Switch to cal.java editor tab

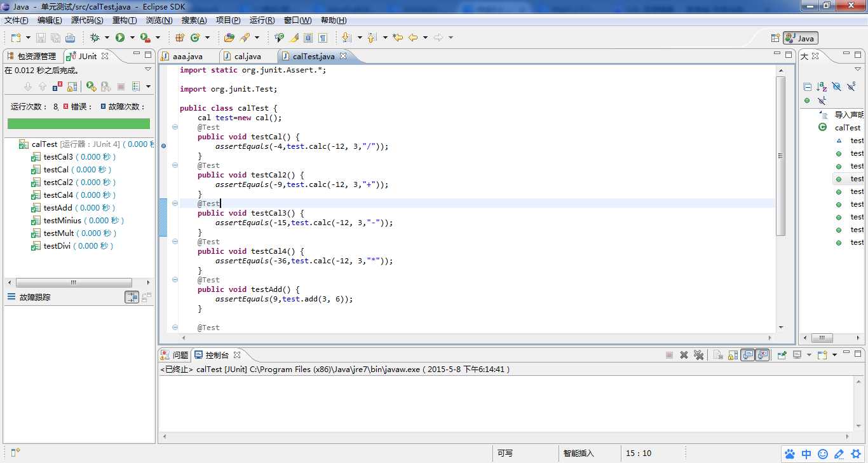(248, 56)
